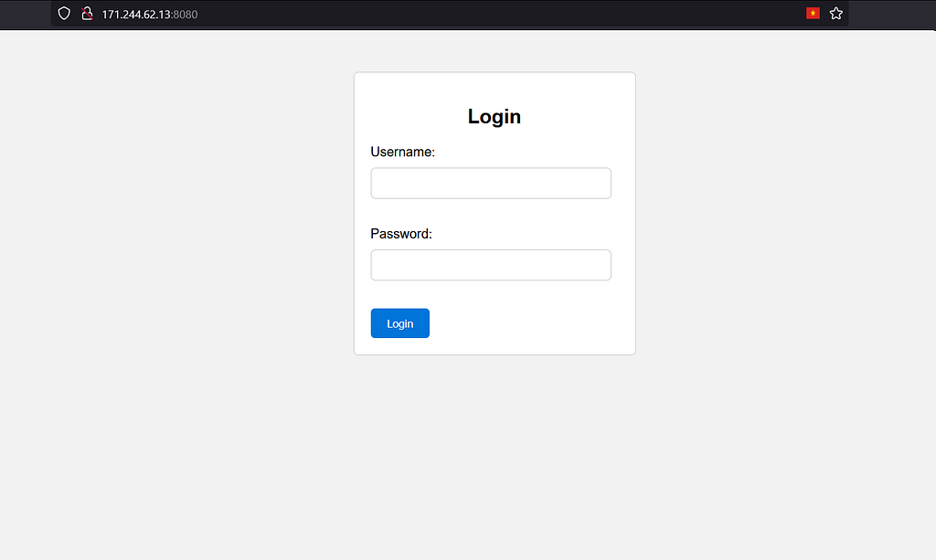Image resolution: width=936 pixels, height=560 pixels.
Task: Click the Vietnam flag extension icon
Action: pyautogui.click(x=813, y=13)
